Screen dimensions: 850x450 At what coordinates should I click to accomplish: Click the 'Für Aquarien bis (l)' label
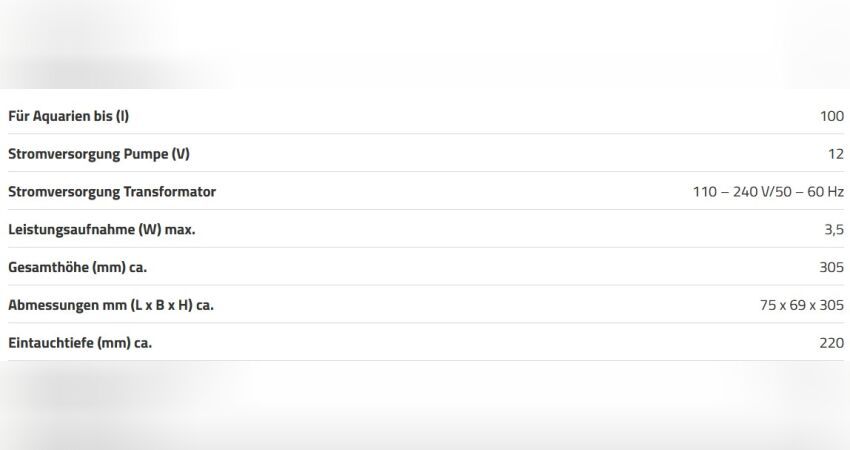click(x=68, y=116)
